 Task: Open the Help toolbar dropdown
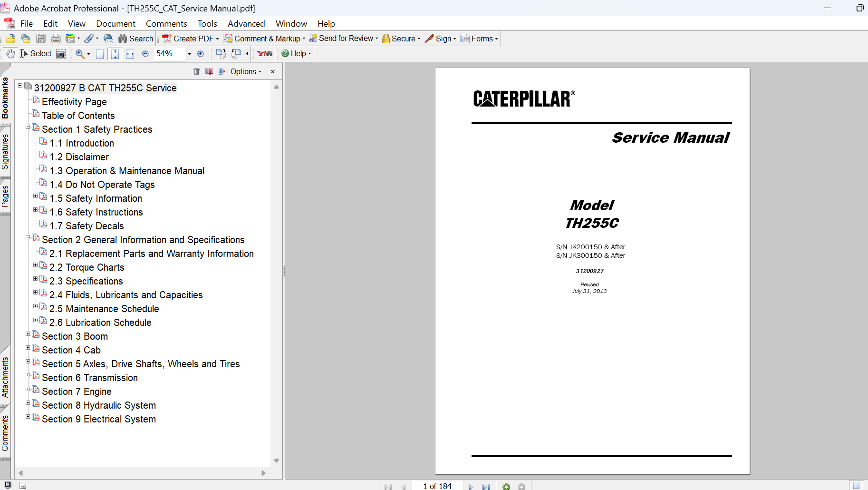tap(296, 54)
